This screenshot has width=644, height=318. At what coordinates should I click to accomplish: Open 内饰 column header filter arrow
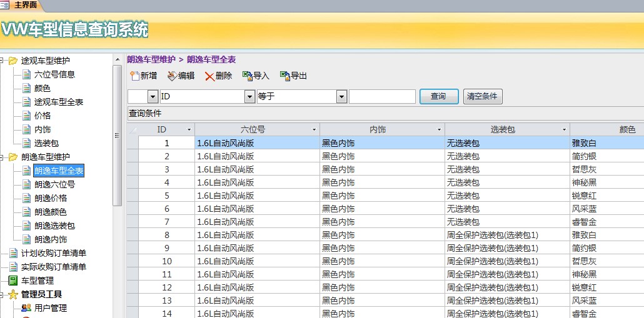pos(439,130)
